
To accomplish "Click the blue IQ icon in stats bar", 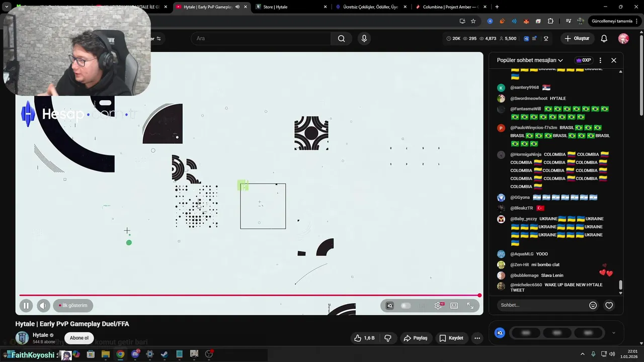I will tap(526, 38).
